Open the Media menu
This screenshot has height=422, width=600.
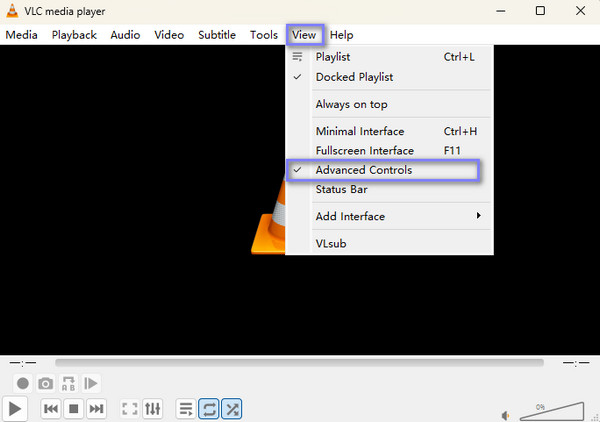(x=21, y=35)
